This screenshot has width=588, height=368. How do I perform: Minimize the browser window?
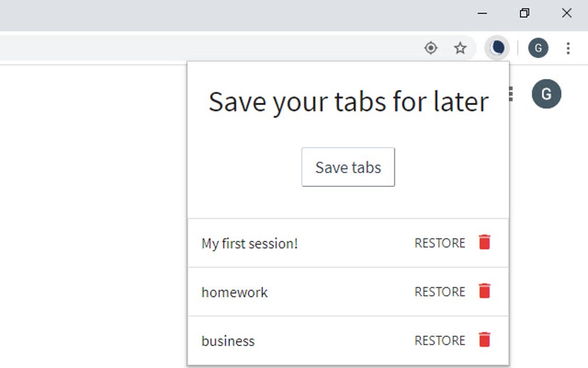482,13
